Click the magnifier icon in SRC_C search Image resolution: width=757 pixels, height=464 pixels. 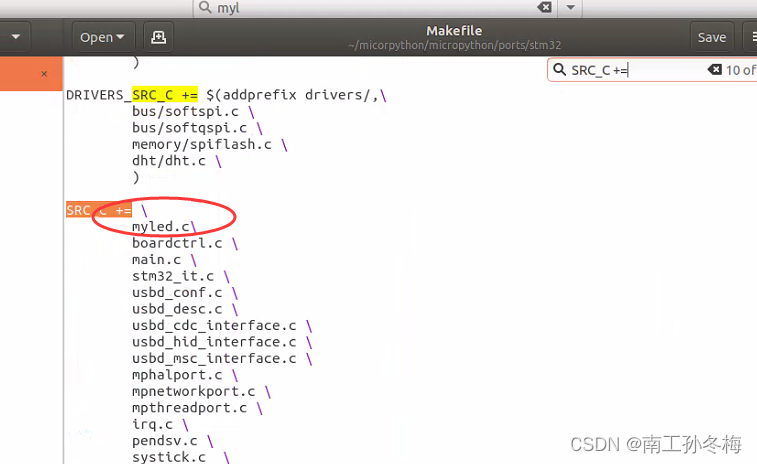pyautogui.click(x=559, y=70)
